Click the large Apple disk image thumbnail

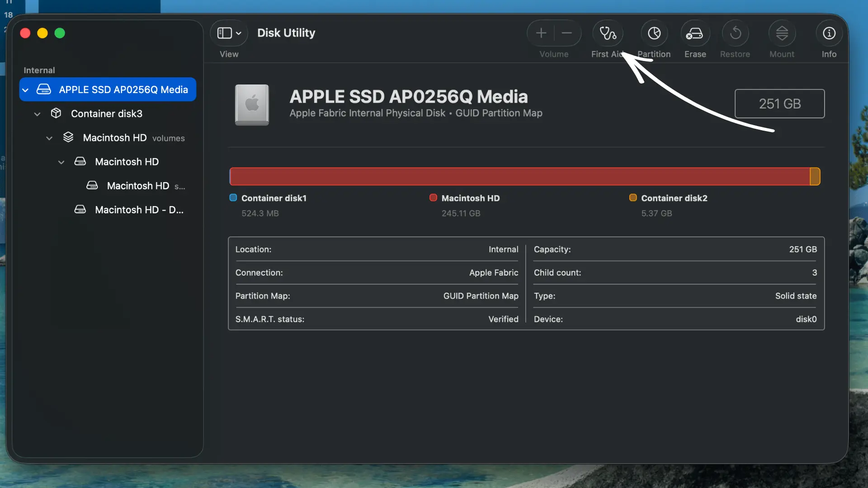[x=252, y=105]
